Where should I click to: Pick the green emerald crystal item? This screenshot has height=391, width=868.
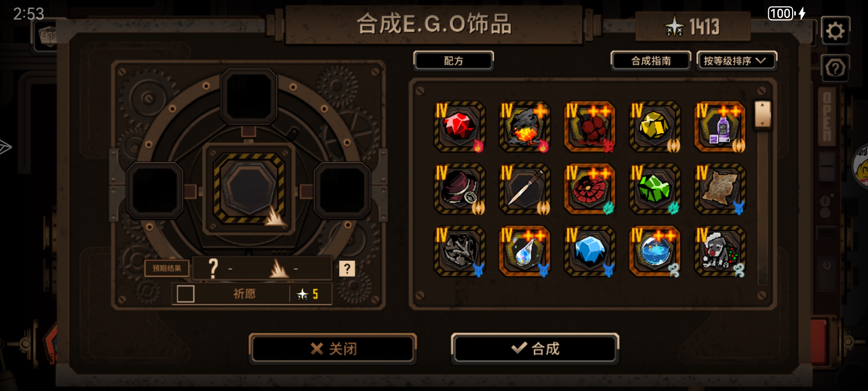click(655, 189)
